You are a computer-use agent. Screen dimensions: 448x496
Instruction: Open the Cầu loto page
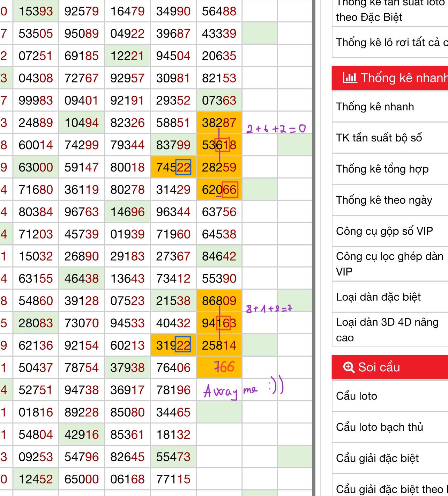[356, 396]
